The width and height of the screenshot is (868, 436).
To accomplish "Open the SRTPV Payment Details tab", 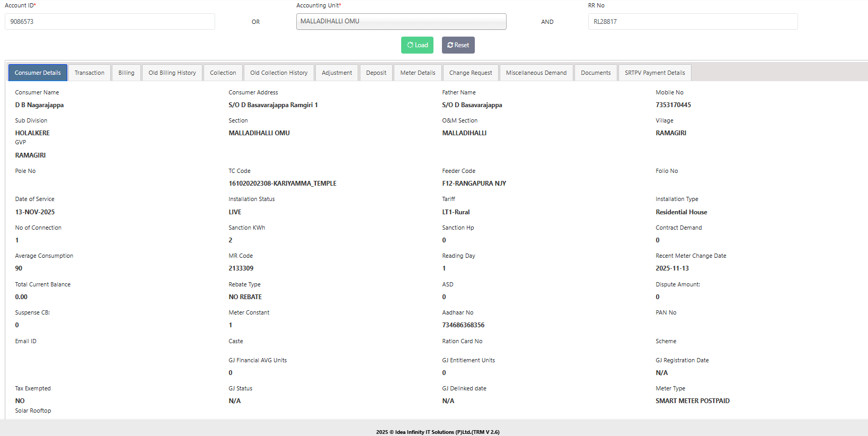I will pos(655,73).
